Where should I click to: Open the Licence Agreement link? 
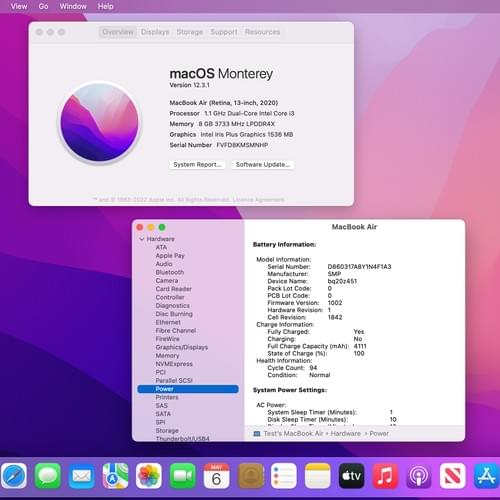(258, 200)
